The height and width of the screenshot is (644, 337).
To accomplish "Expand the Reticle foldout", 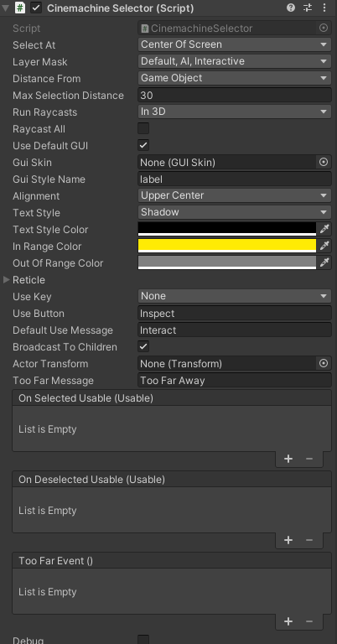I will (6, 280).
